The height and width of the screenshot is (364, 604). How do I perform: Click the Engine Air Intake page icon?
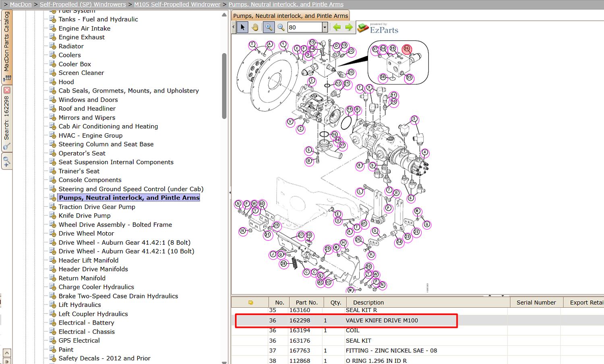tap(53, 28)
